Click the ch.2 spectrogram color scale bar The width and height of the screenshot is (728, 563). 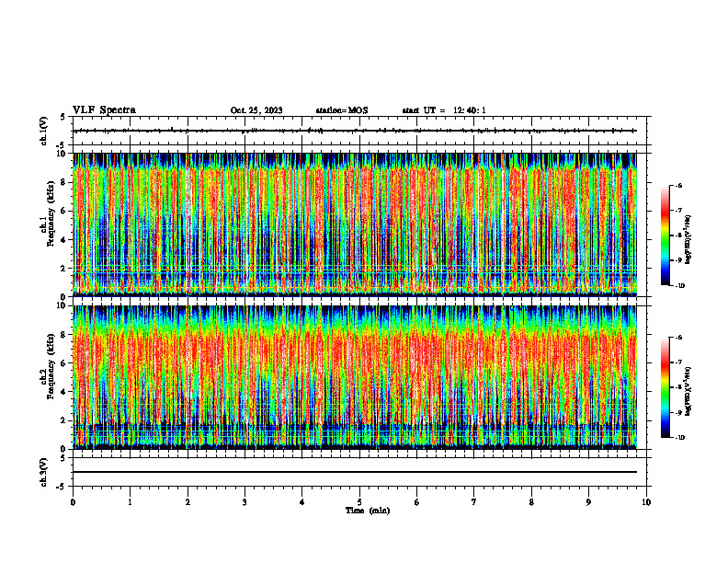point(665,387)
